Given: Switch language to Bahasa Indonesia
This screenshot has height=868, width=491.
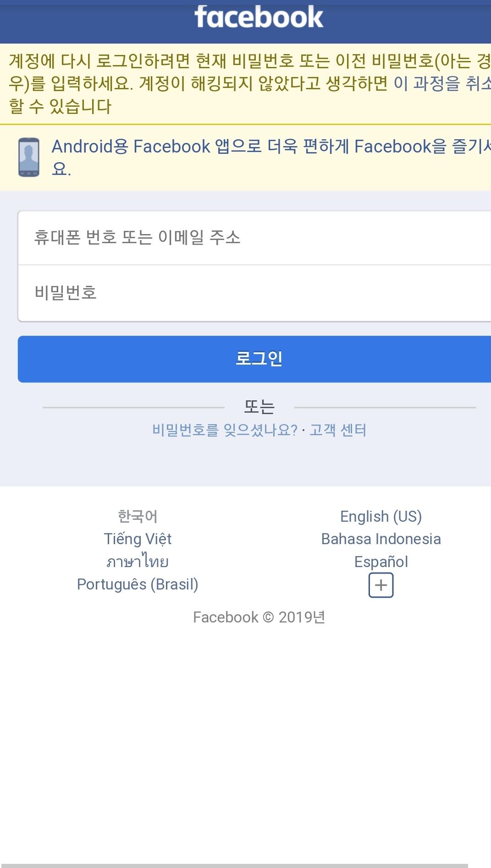Looking at the screenshot, I should (381, 539).
